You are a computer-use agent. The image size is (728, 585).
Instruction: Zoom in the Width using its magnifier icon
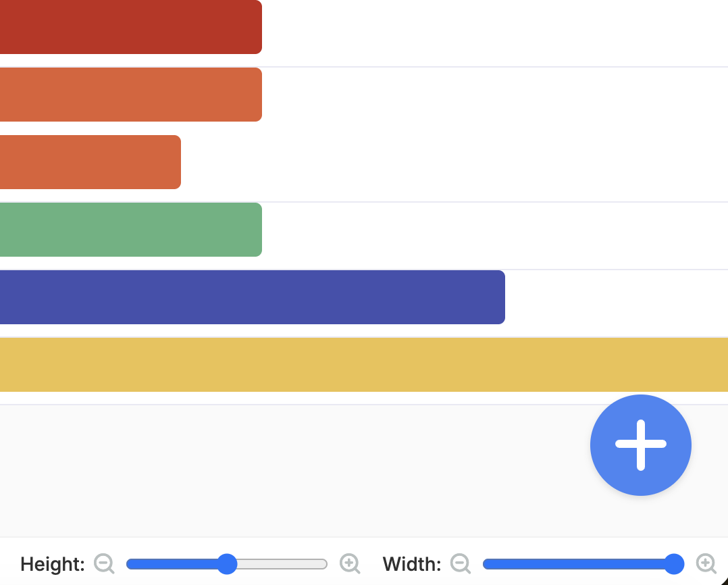706,563
